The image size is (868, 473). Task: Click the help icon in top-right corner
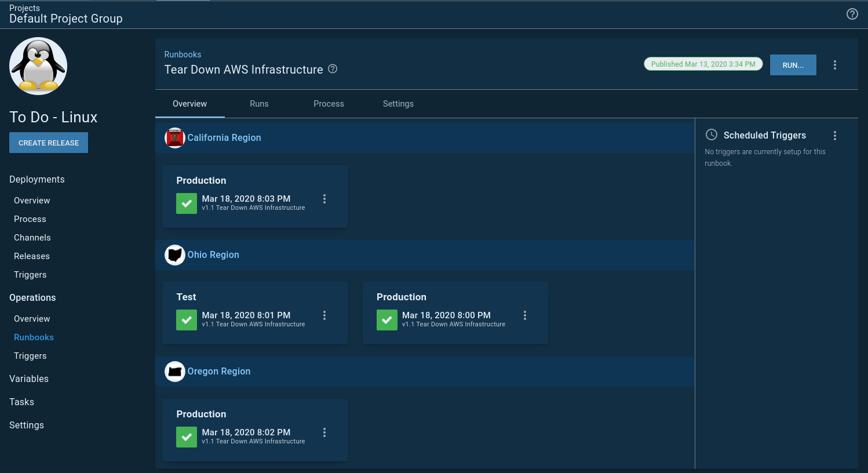[x=852, y=14]
